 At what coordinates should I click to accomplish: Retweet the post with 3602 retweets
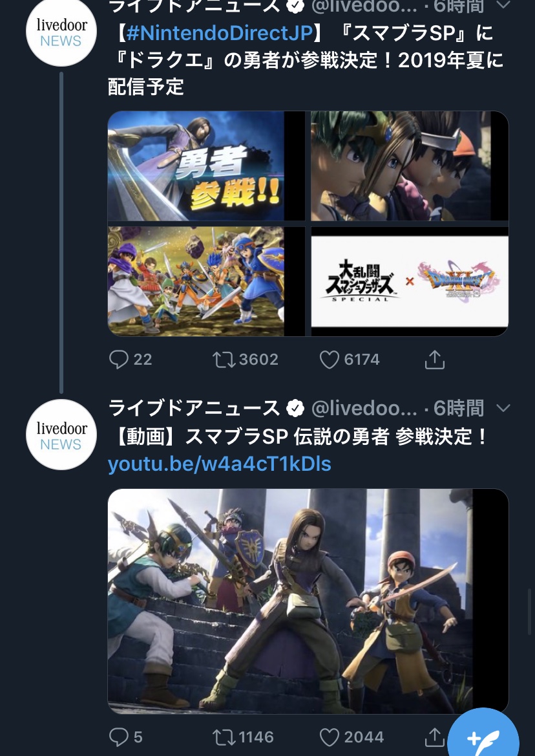tap(224, 360)
